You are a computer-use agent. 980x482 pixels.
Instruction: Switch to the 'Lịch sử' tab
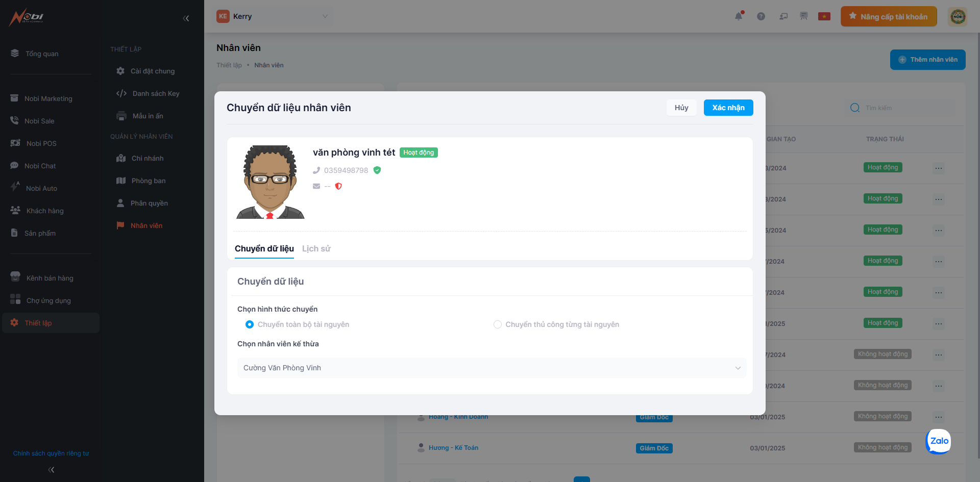[316, 249]
